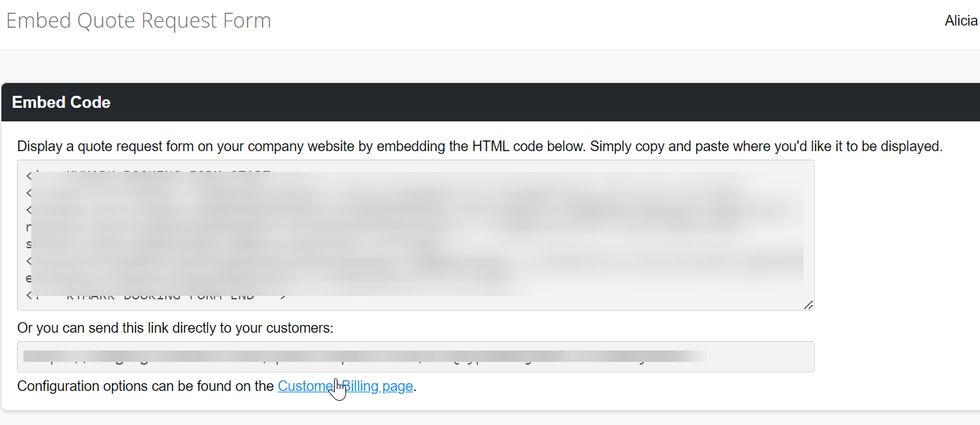
Task: Click the blurred middle of the embed code
Action: 416,235
